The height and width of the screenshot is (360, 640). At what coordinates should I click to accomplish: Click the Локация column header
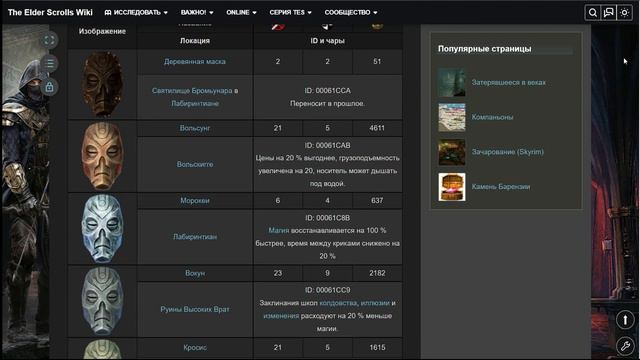tap(195, 41)
